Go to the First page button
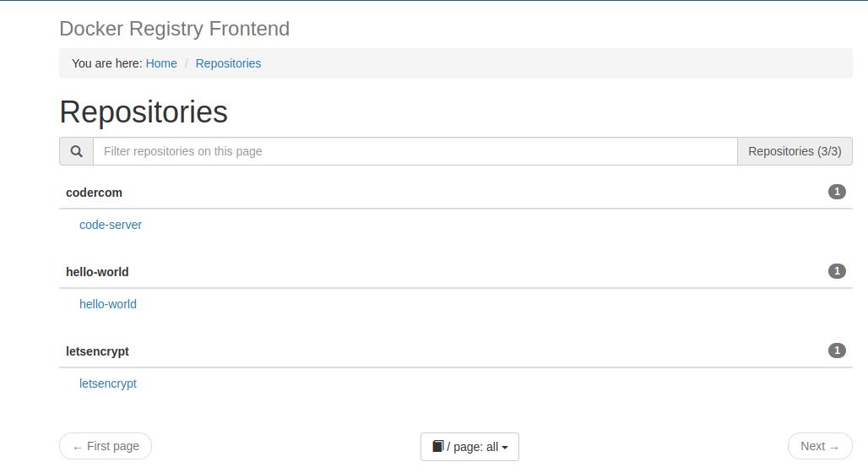 [x=106, y=446]
